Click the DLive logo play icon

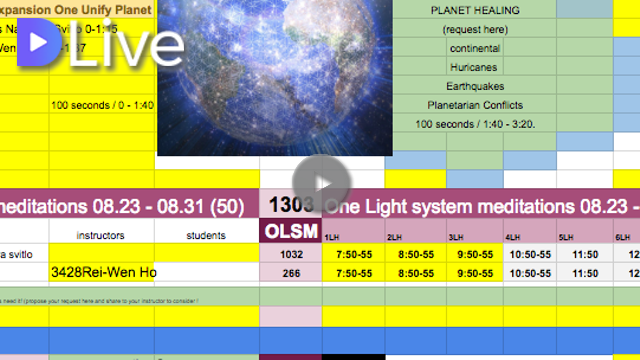point(40,42)
